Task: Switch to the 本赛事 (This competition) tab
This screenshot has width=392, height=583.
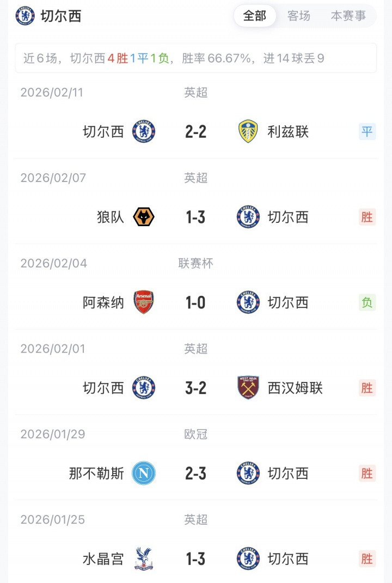Action: [x=348, y=16]
